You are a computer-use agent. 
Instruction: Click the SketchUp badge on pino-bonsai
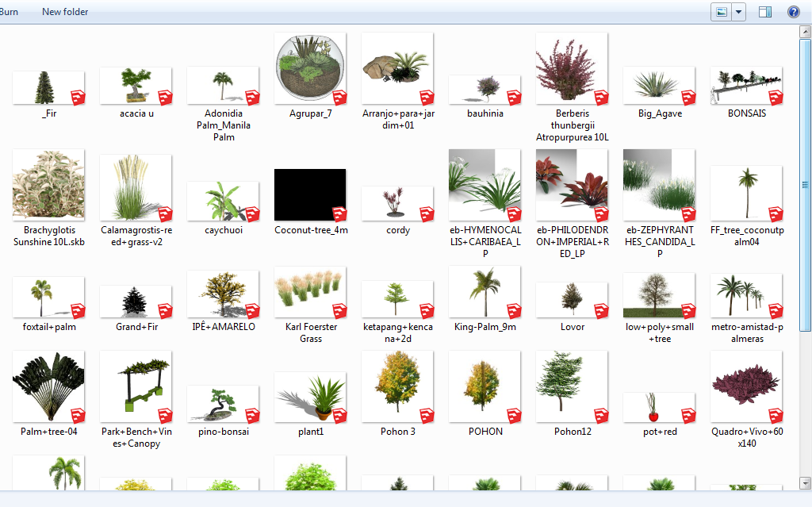pos(254,413)
